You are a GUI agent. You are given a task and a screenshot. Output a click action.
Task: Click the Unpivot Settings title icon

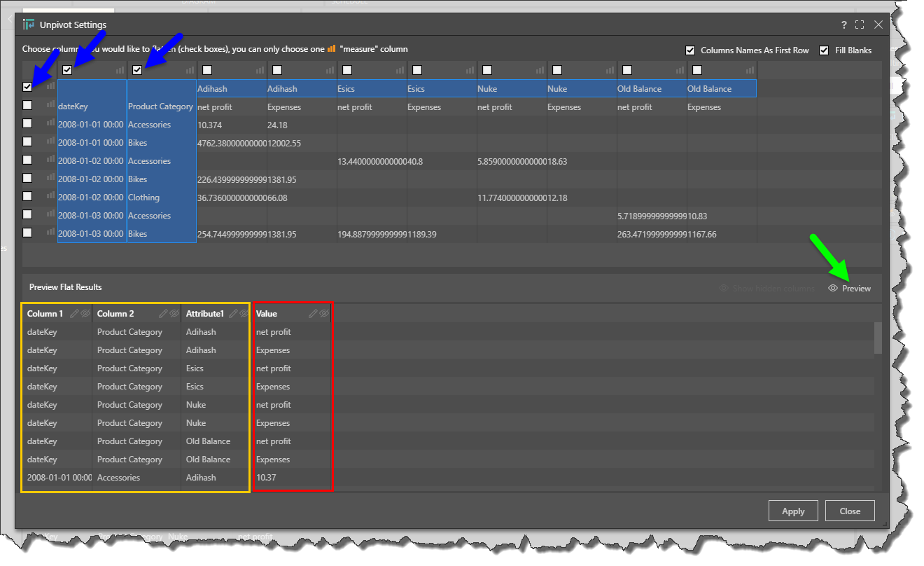(29, 25)
